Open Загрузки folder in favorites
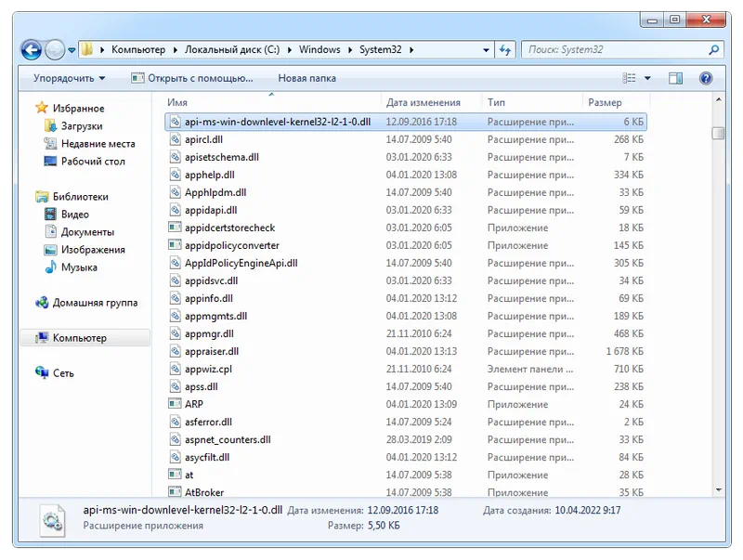 [82, 126]
